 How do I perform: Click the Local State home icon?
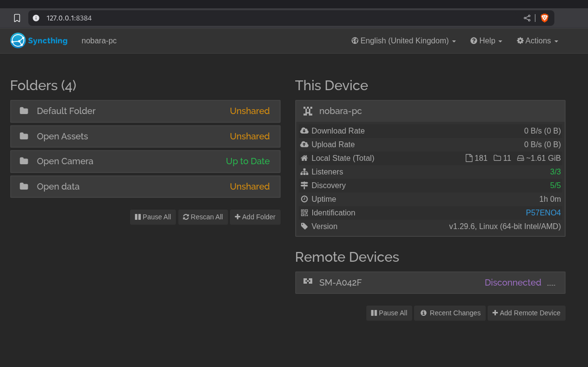[x=304, y=158]
